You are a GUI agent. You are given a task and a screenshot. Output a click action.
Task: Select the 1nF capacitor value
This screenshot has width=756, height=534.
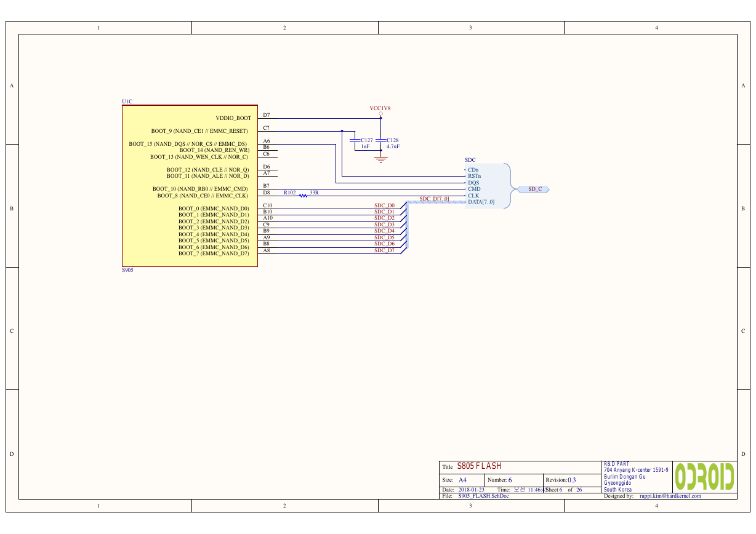[365, 146]
